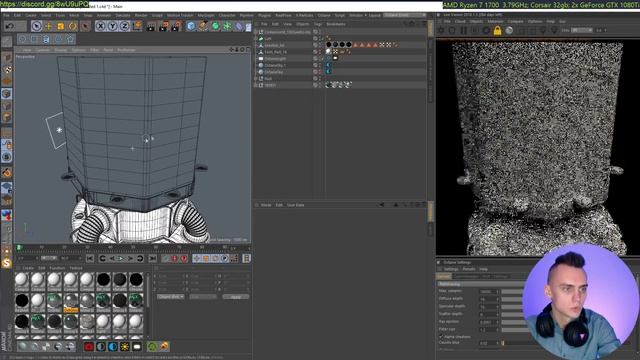Click the Ray epsilon input field
The height and width of the screenshot is (360, 640).
click(489, 322)
